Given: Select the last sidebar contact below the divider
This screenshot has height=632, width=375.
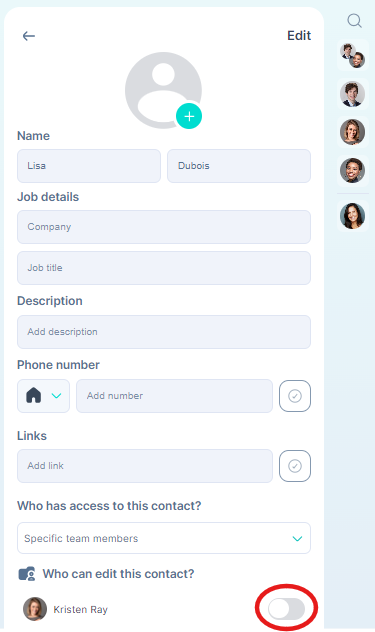Looking at the screenshot, I should coord(352,216).
